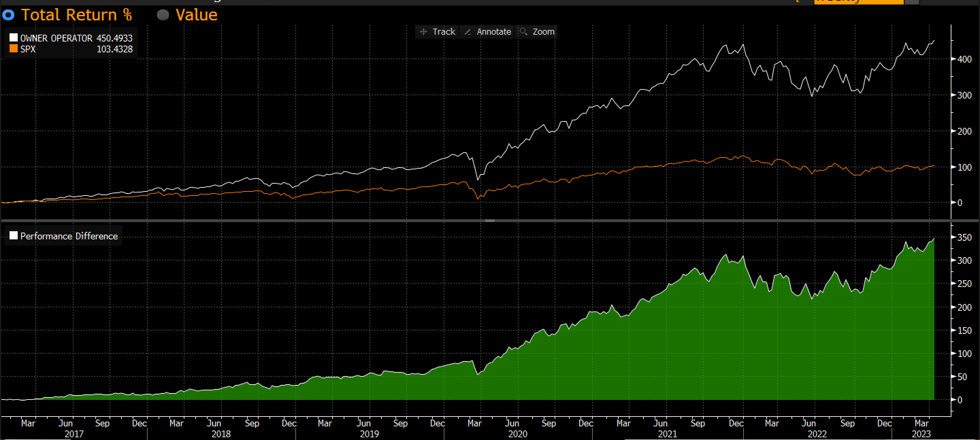Click the gray button beside Weekly dropdown

tap(912, 2)
